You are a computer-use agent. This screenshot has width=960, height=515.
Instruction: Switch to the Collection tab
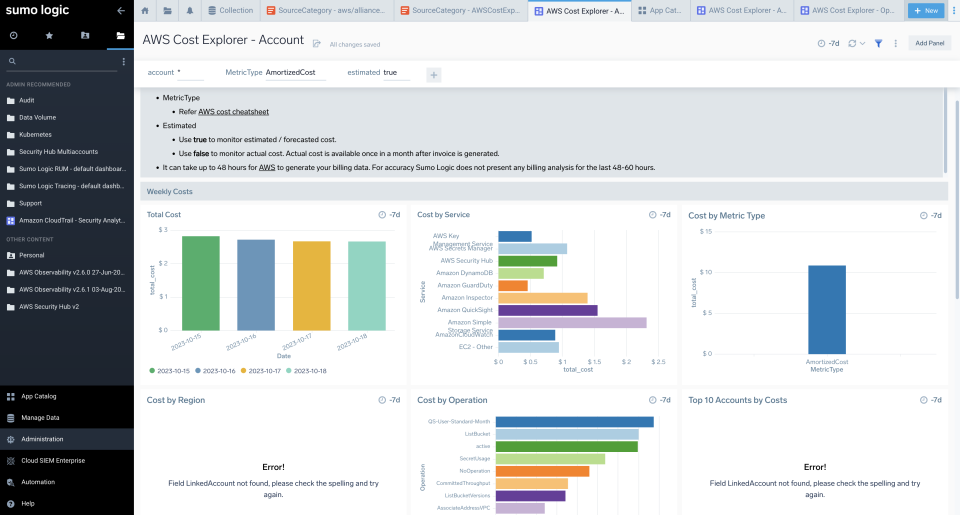coord(230,10)
